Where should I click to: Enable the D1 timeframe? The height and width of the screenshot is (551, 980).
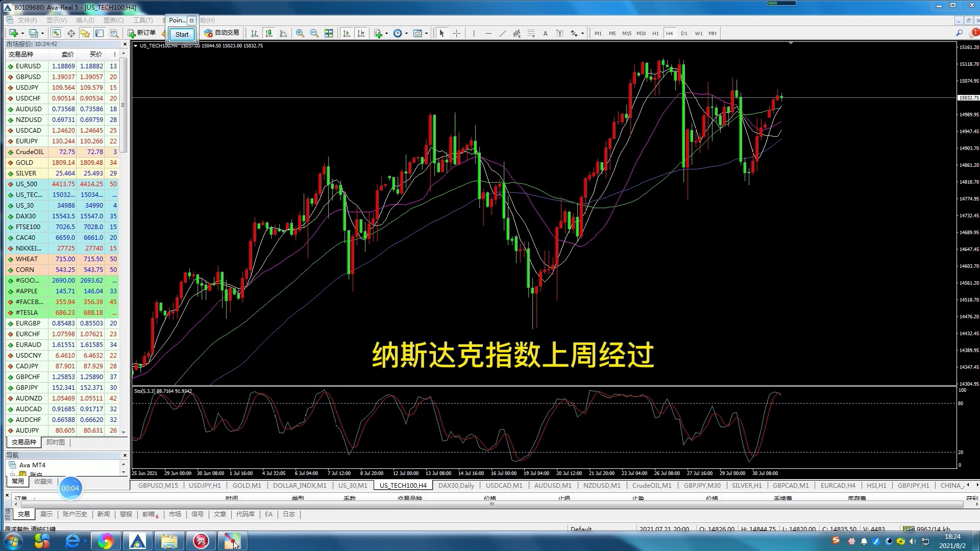tap(684, 33)
